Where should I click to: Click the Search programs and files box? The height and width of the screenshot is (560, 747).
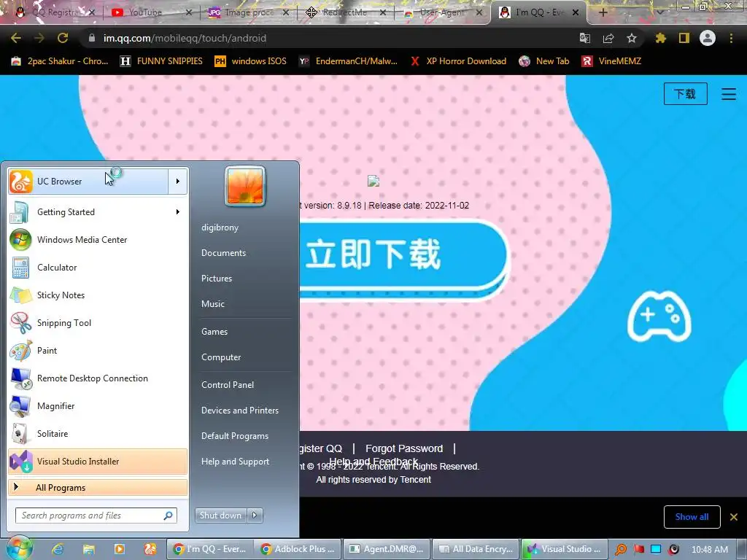pyautogui.click(x=96, y=516)
